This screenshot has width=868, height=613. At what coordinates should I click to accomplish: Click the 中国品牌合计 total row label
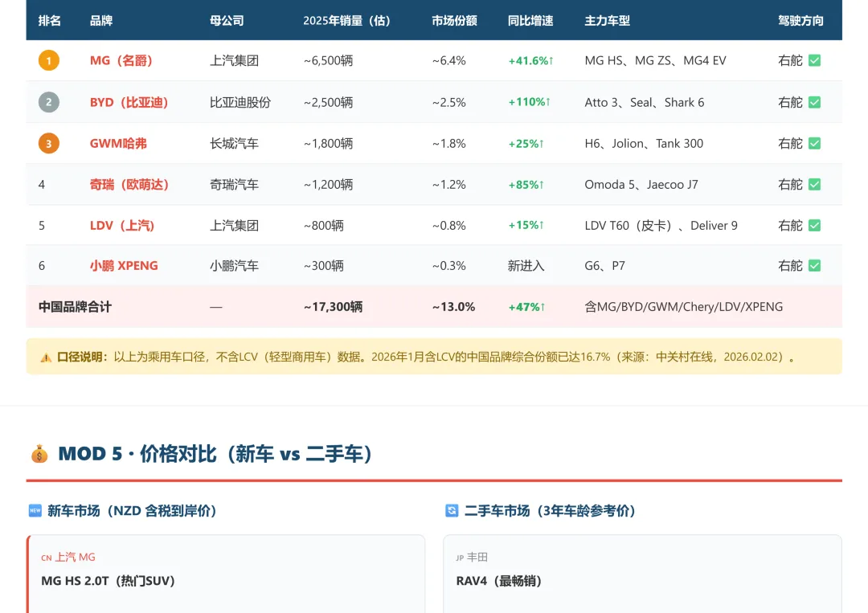pos(75,307)
